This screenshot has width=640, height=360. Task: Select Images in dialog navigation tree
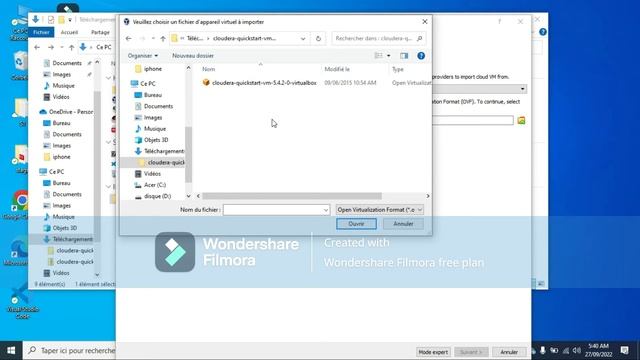pyautogui.click(x=153, y=118)
